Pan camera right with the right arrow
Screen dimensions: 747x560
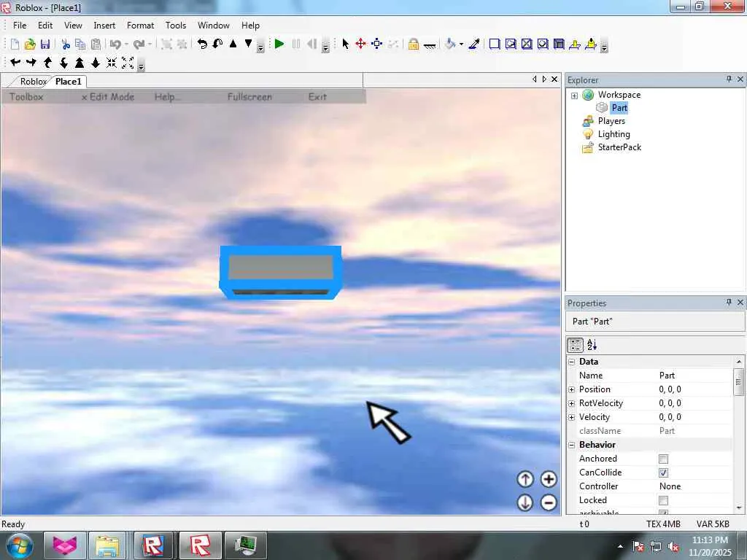(31, 63)
